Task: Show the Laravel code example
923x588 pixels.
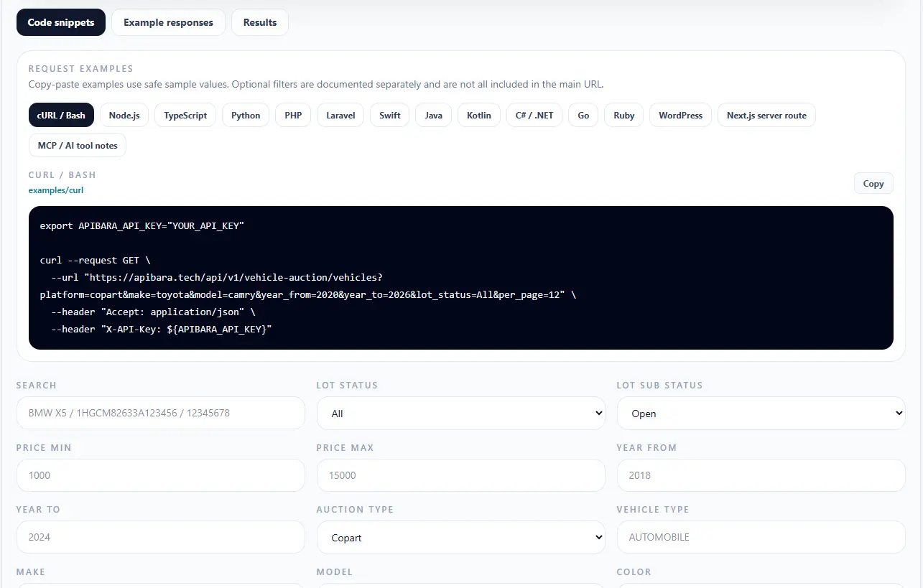Action: (340, 115)
